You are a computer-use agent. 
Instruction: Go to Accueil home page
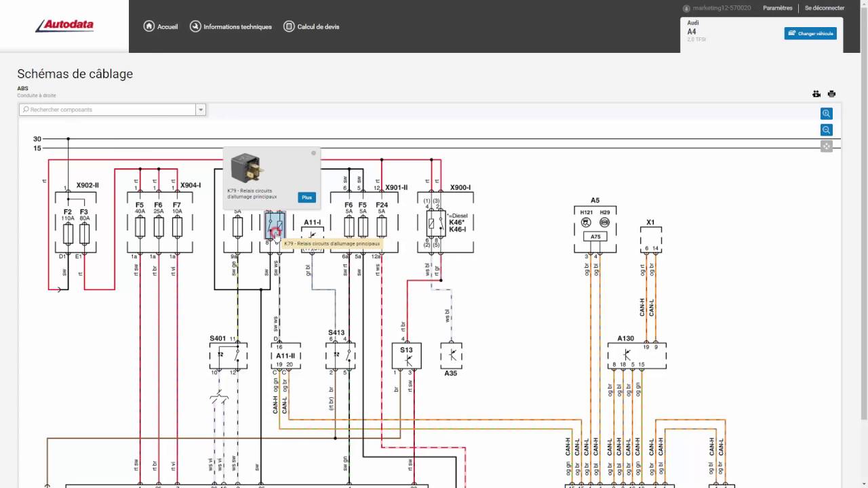[x=161, y=26]
